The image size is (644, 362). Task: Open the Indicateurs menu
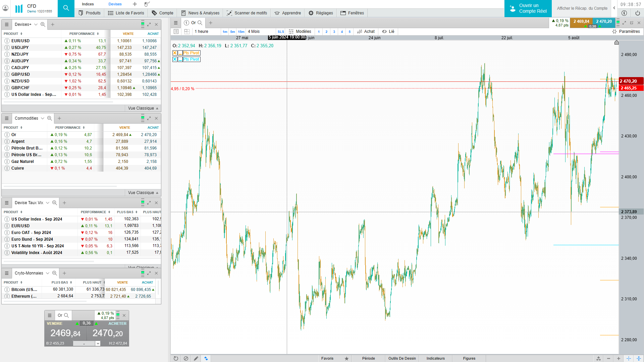click(435, 358)
